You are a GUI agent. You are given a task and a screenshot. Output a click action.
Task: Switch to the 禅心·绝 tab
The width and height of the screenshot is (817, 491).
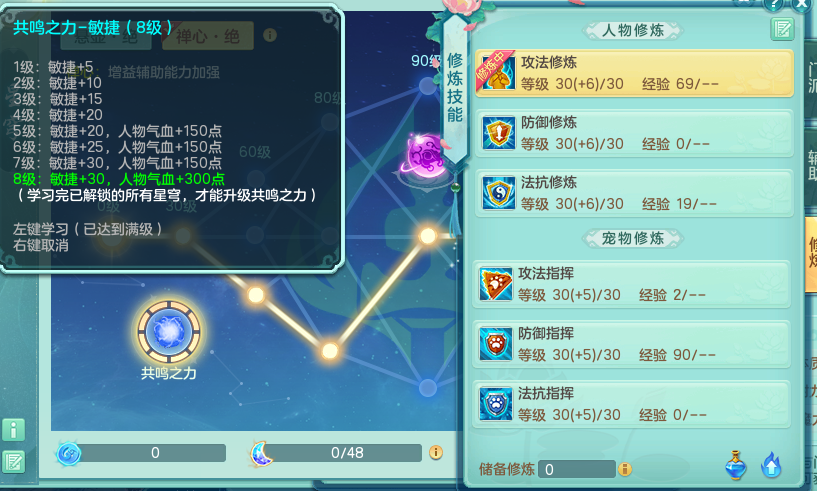click(x=208, y=36)
